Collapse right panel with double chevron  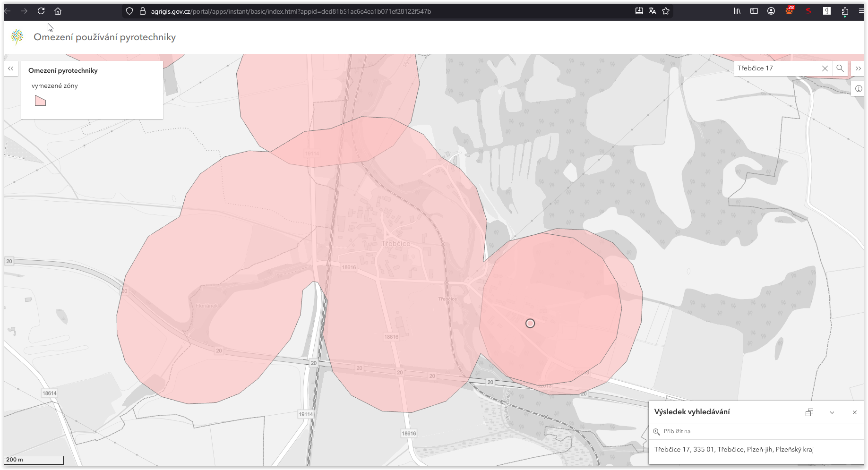coord(858,68)
